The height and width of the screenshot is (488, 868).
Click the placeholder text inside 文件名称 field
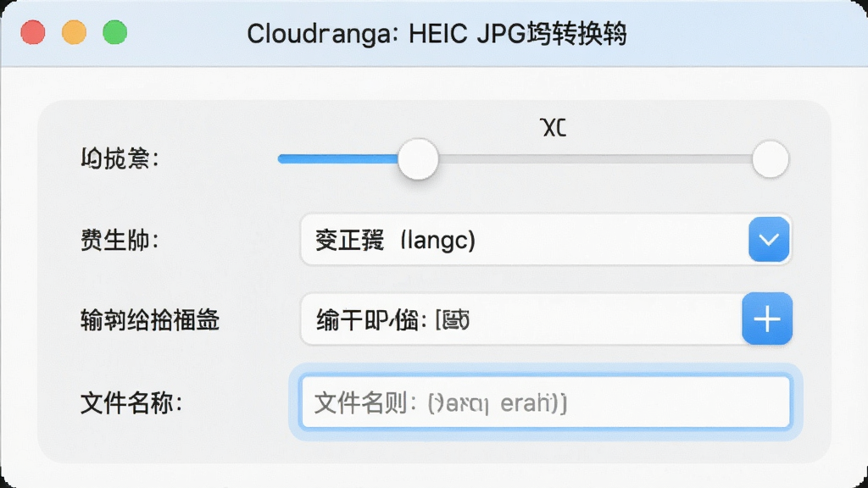coord(441,402)
